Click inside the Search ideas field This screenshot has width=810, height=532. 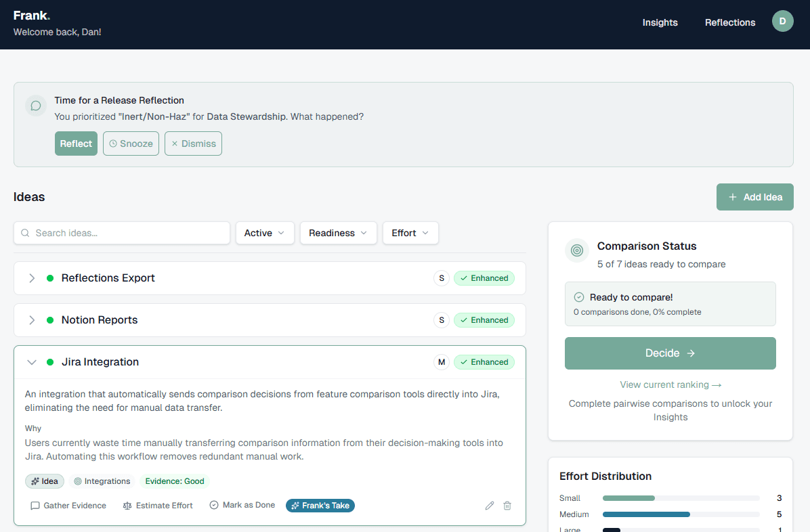[122, 233]
